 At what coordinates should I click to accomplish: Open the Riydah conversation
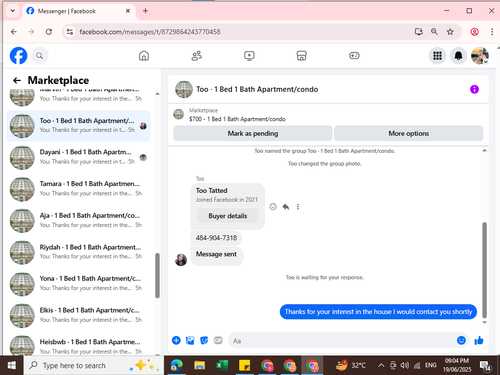point(78,252)
